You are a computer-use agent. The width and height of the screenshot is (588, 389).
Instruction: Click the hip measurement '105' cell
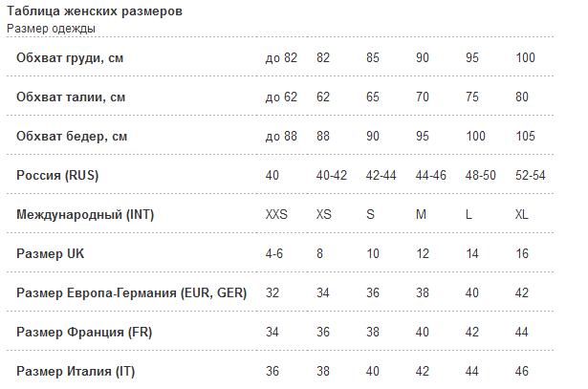tap(526, 137)
